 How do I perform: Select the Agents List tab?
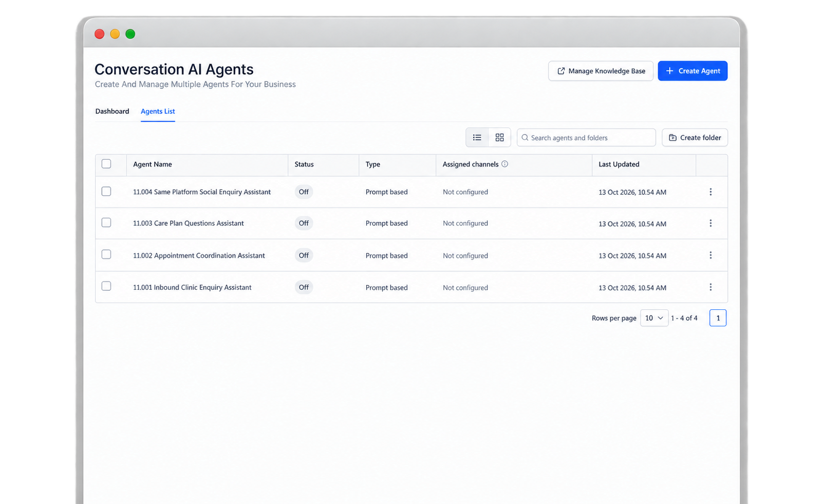pos(158,111)
